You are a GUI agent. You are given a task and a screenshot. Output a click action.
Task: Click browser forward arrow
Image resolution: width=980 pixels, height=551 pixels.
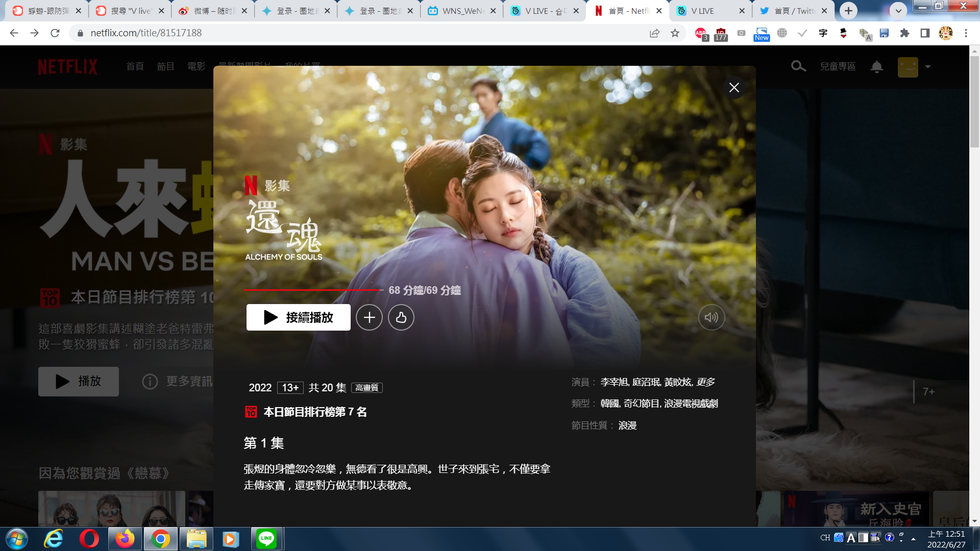click(34, 33)
